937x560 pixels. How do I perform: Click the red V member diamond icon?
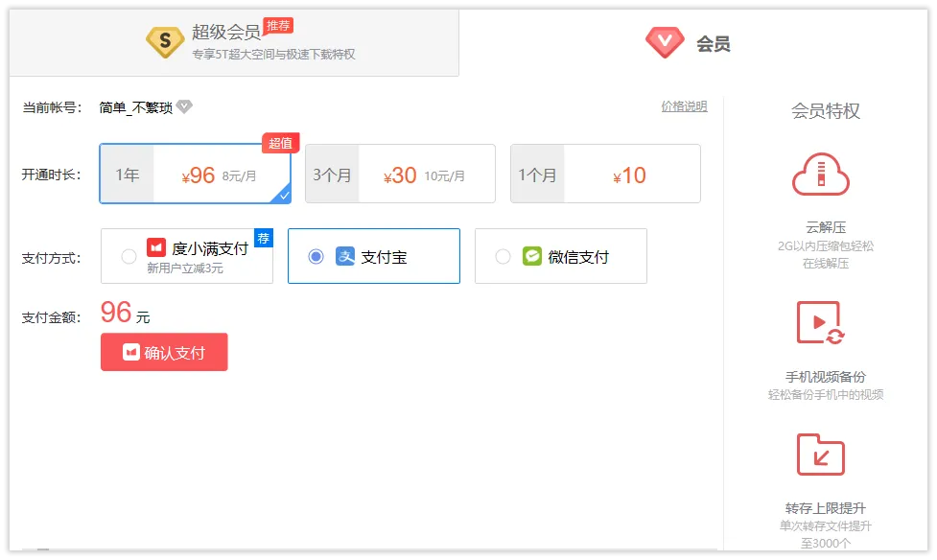(665, 42)
